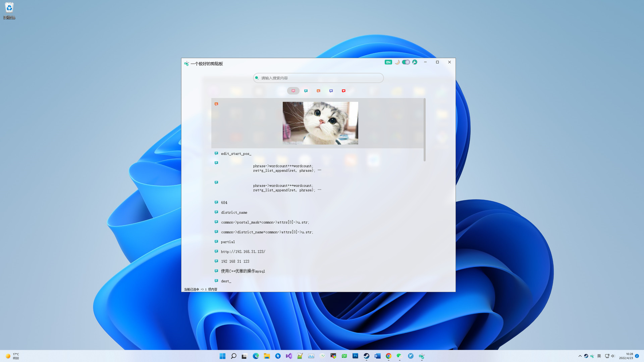Select the http://192.168.31.123/ entry
This screenshot has width=644, height=362.
[243, 251]
